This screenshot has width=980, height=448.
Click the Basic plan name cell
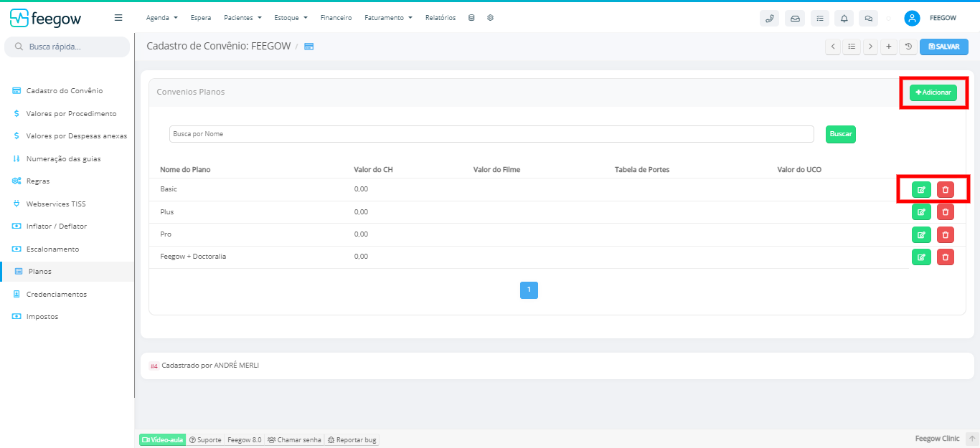[x=169, y=189]
